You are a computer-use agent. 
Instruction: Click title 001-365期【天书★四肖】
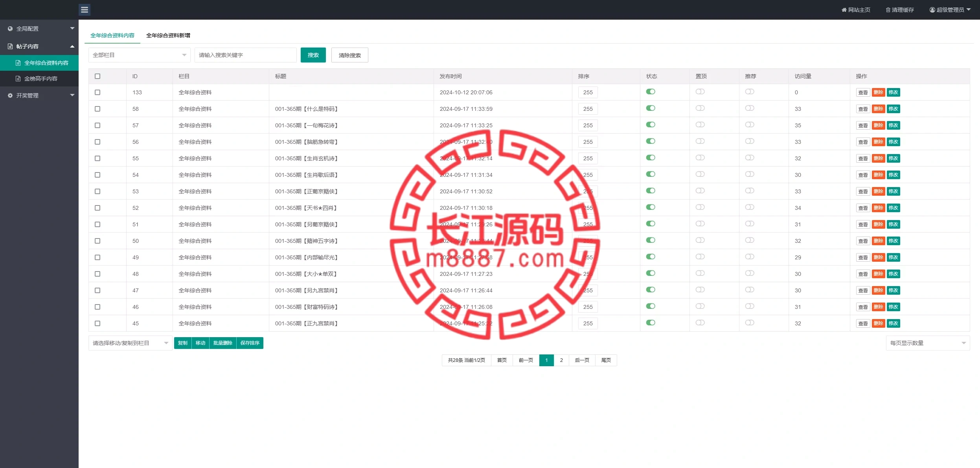tap(306, 208)
